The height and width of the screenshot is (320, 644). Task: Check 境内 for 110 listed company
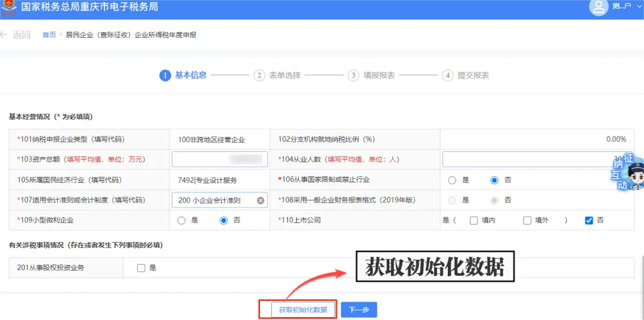pos(473,220)
